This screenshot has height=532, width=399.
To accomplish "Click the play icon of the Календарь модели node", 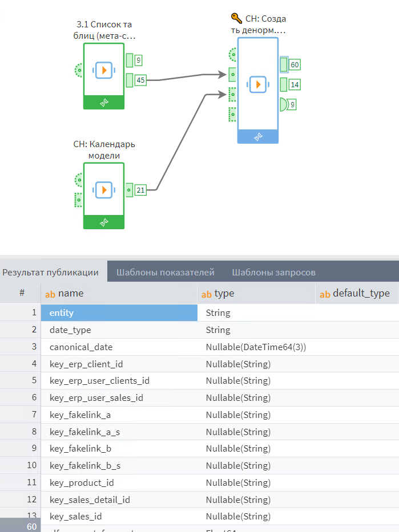I will click(103, 189).
